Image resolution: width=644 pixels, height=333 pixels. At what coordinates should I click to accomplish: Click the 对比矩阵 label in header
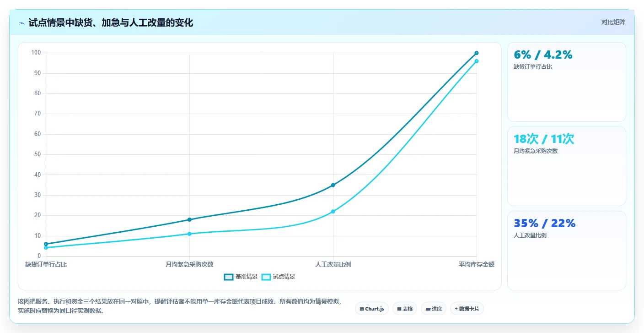[x=613, y=22]
